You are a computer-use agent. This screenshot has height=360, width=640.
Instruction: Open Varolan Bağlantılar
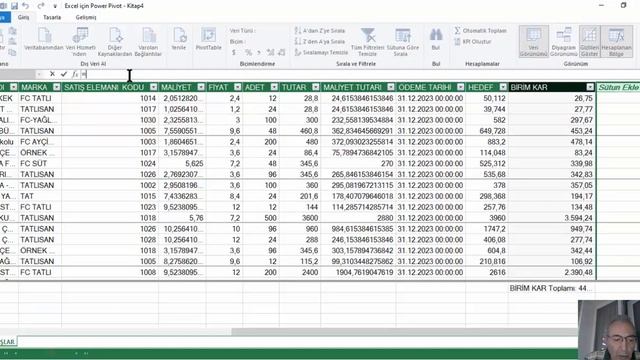click(x=148, y=42)
